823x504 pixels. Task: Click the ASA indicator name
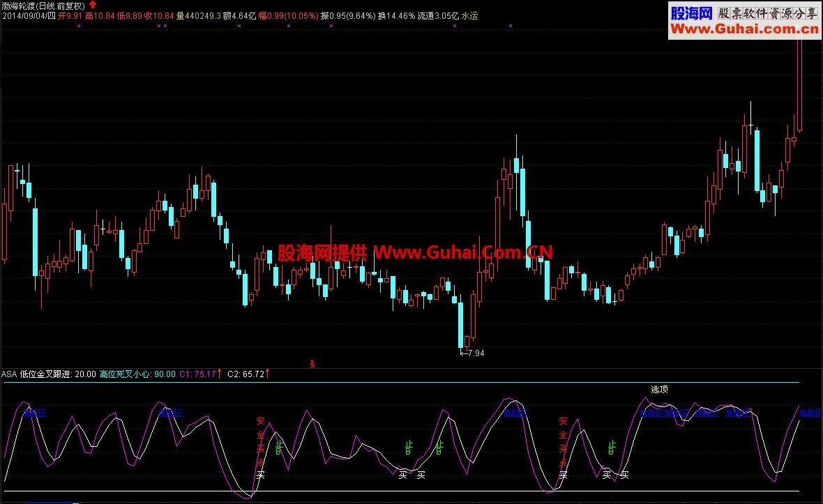pyautogui.click(x=9, y=374)
